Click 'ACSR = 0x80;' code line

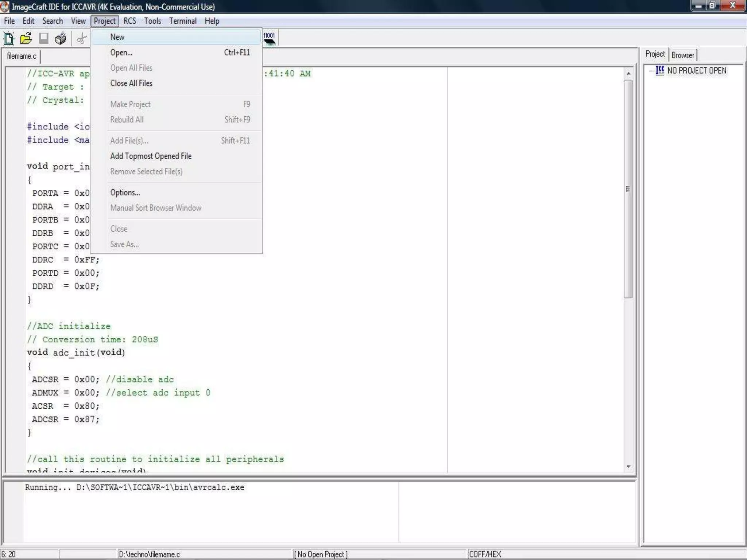[x=66, y=406]
